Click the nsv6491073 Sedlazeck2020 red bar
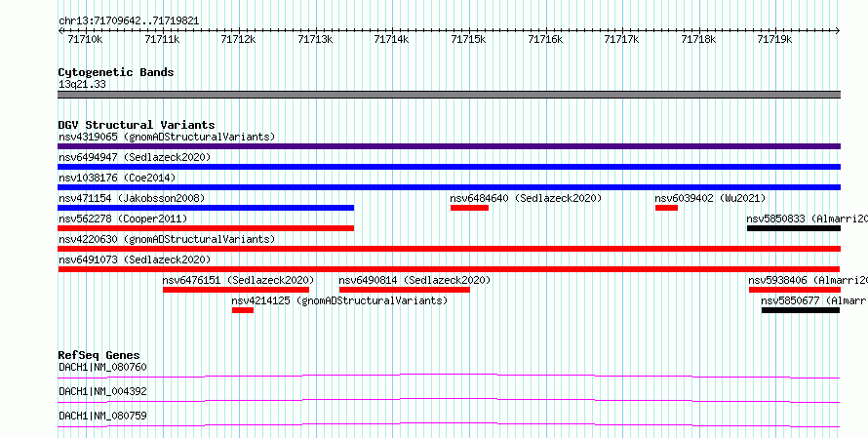Screen dimensions: 868x438 coord(449,269)
